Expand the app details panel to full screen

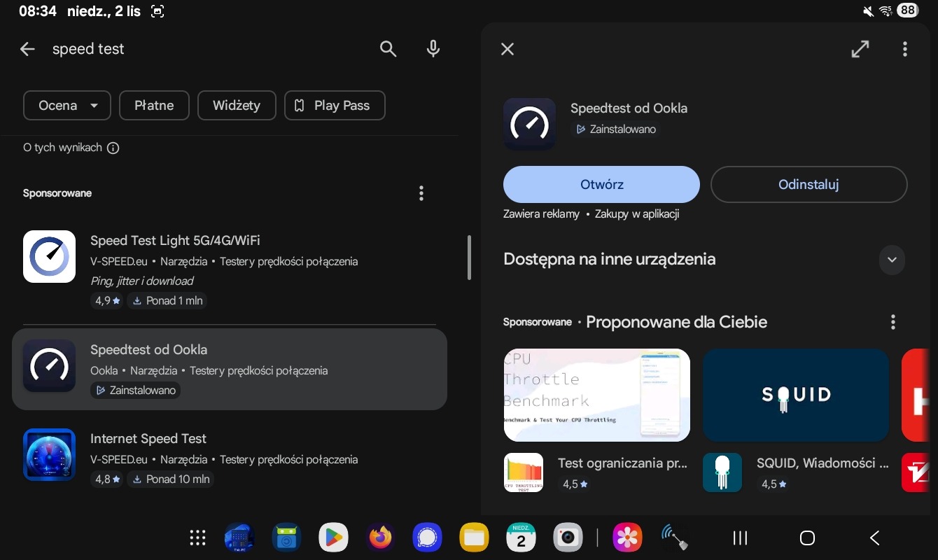860,49
